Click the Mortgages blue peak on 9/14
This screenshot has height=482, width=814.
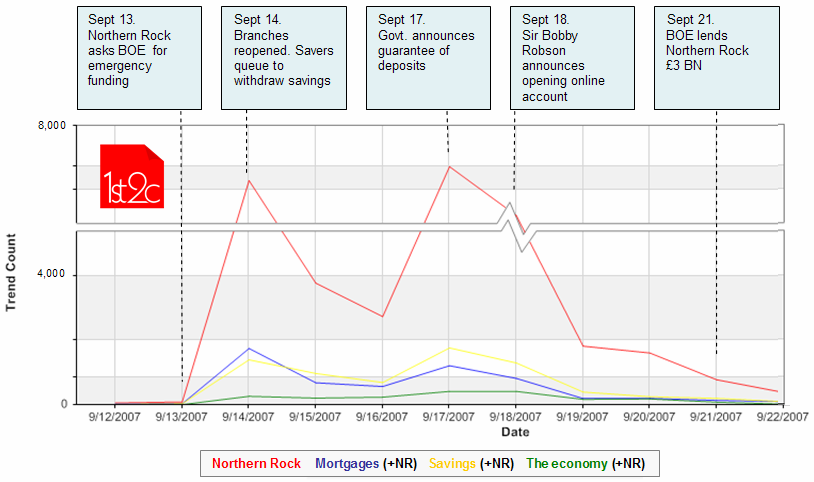[249, 349]
